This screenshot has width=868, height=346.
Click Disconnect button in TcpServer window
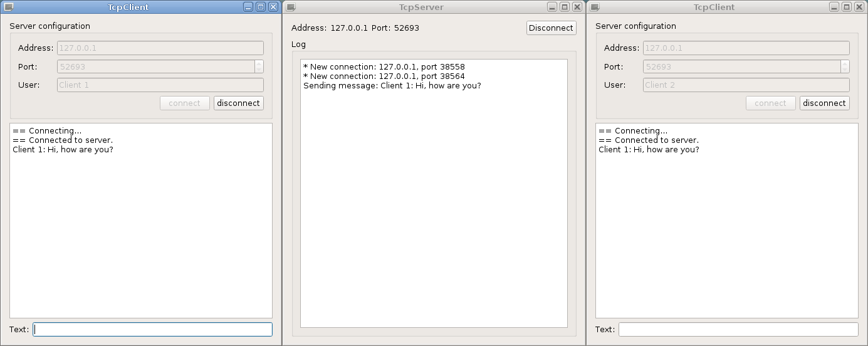click(551, 28)
